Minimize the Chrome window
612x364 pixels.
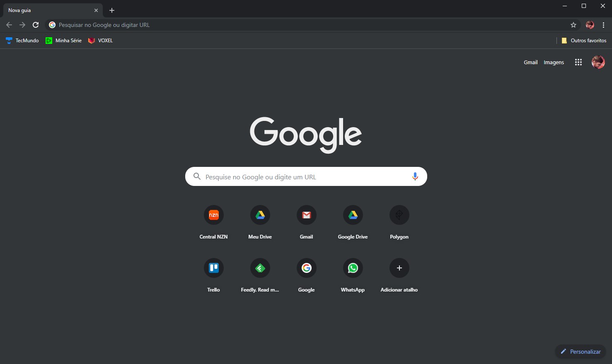(x=565, y=6)
